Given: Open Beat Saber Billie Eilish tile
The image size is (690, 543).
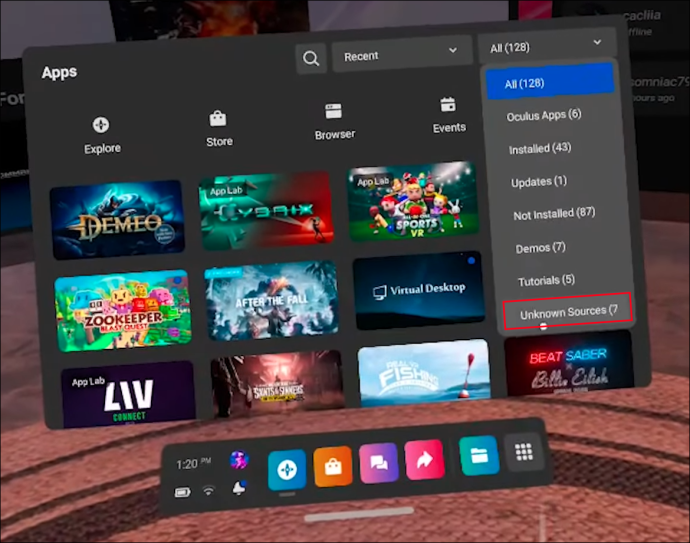Looking at the screenshot, I should [569, 363].
